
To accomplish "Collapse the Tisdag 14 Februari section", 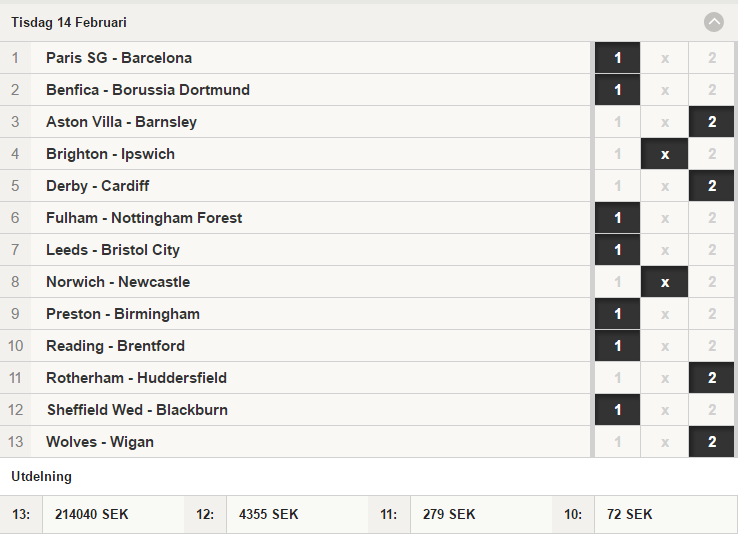I will click(714, 22).
